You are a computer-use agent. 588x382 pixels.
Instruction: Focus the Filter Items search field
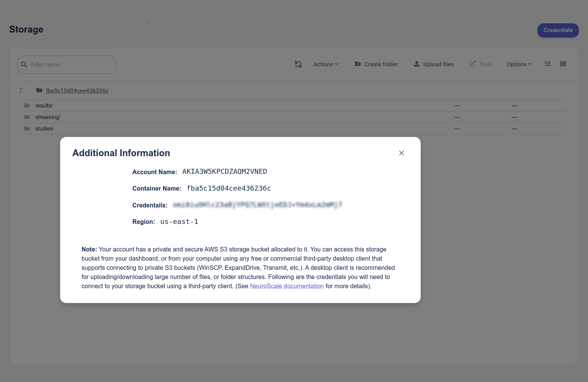pos(67,65)
